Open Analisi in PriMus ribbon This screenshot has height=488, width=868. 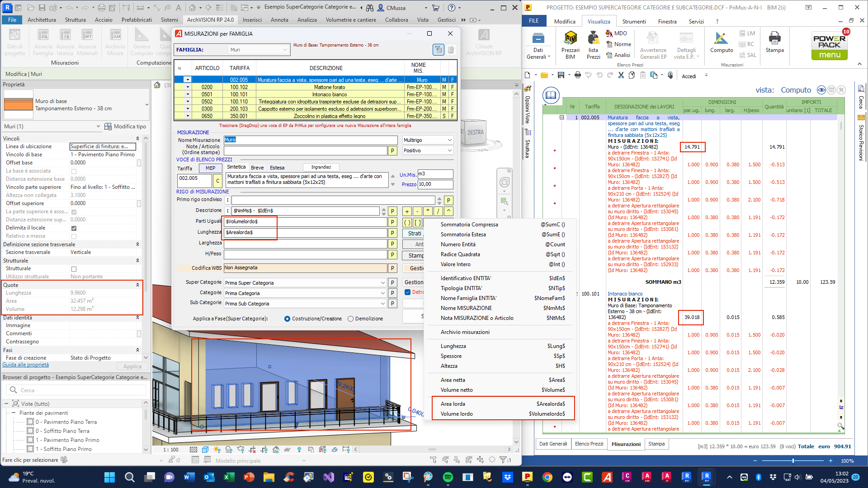618,55
